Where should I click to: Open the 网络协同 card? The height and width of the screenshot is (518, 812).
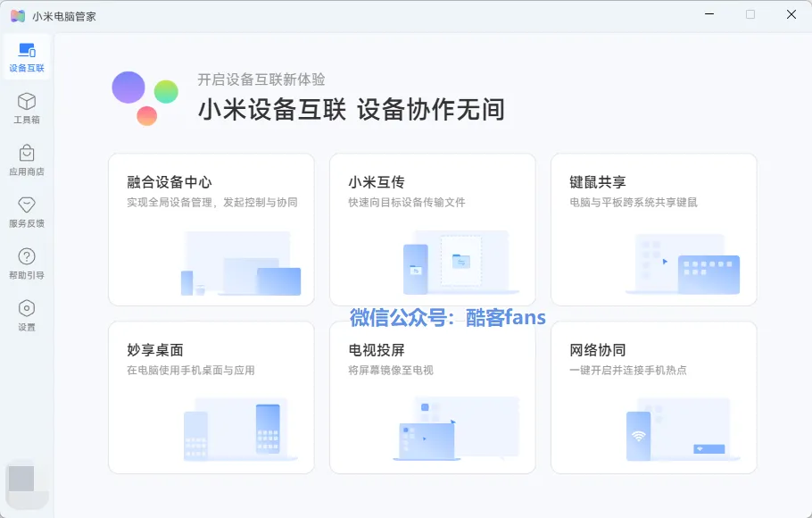653,397
